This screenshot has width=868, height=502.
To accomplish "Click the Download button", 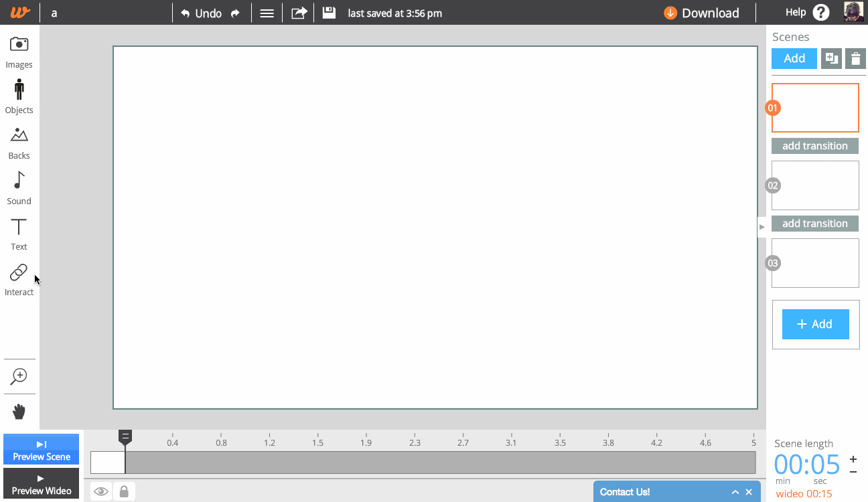I will (x=701, y=13).
